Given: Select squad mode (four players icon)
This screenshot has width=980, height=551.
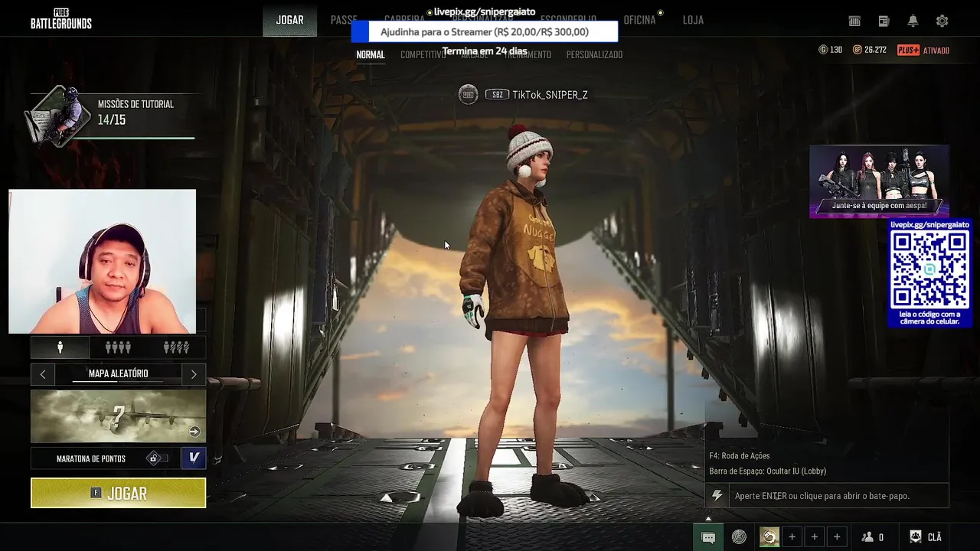Looking at the screenshot, I should click(x=118, y=347).
